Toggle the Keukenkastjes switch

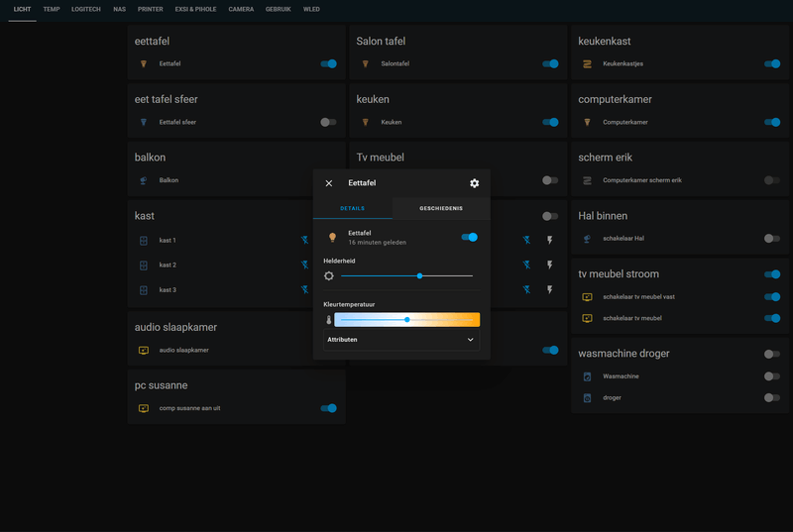772,63
